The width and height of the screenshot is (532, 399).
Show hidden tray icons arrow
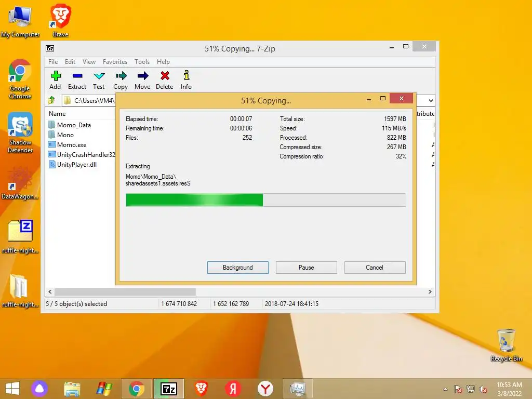click(445, 389)
